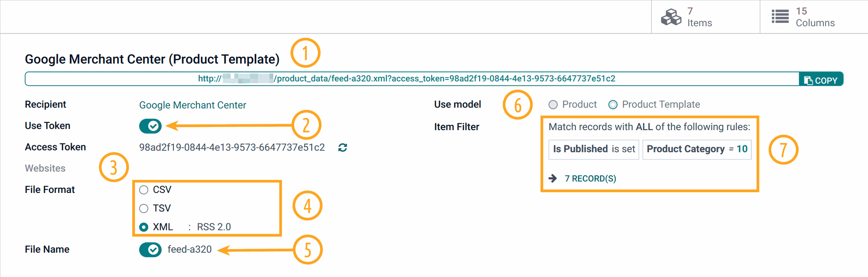Viewport: 868px width, 277px height.
Task: Click the feed-a320 file name value
Action: 189,249
